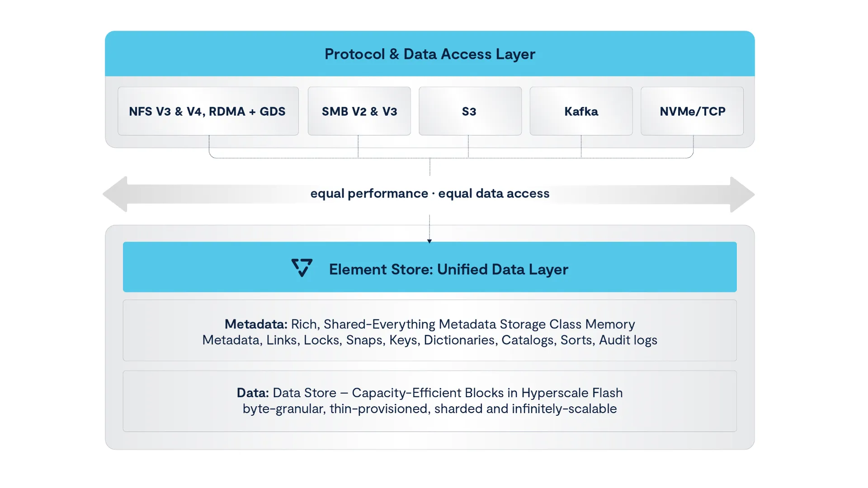Click the S3 protocol box
This screenshot has height=488, width=868.
coord(470,111)
